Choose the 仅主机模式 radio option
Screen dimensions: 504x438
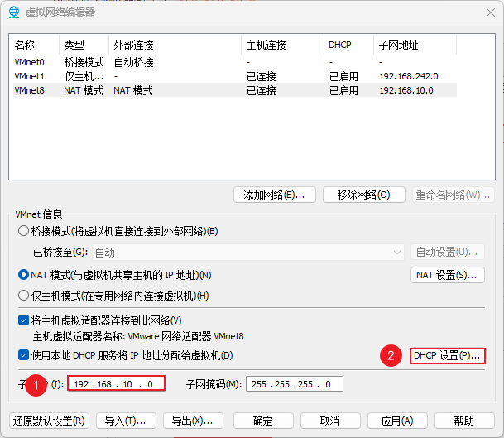(24, 296)
